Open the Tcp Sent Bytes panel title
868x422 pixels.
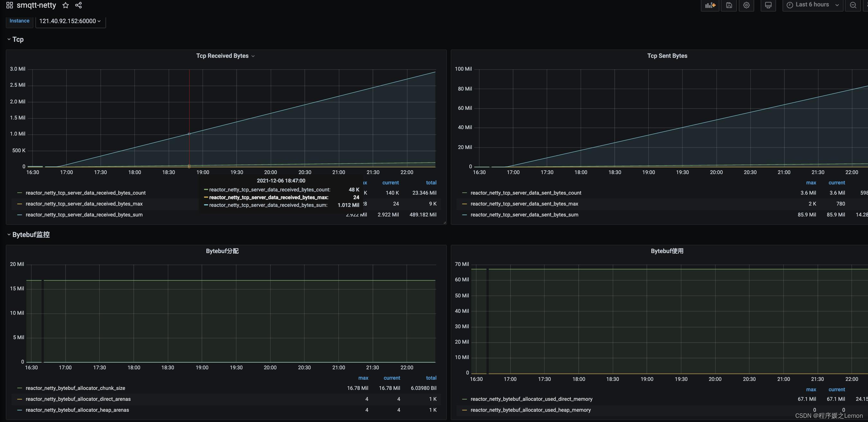(x=667, y=56)
